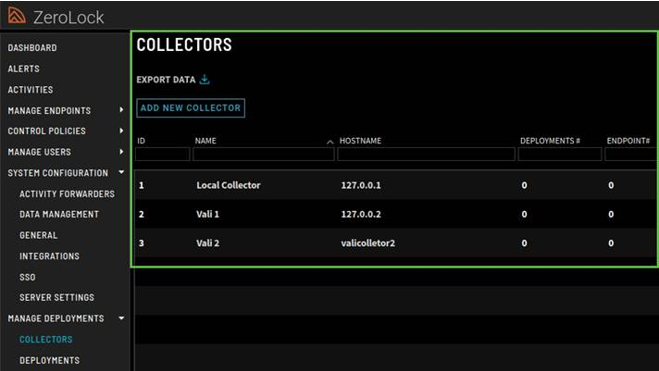Sort by Deployments # column header
659x371 pixels.
(550, 141)
